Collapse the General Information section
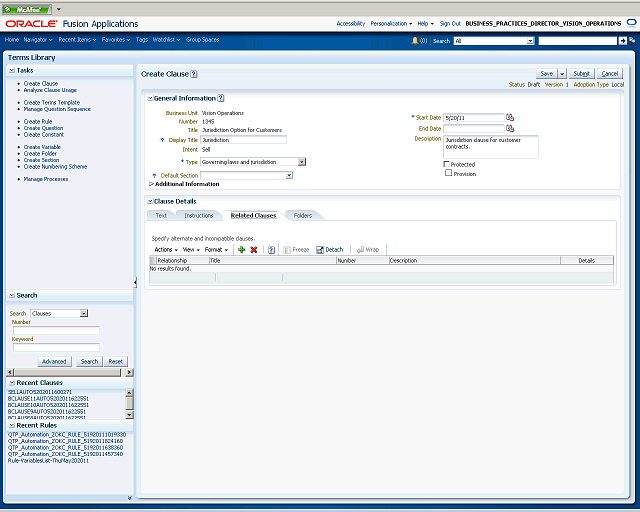 tap(150, 98)
